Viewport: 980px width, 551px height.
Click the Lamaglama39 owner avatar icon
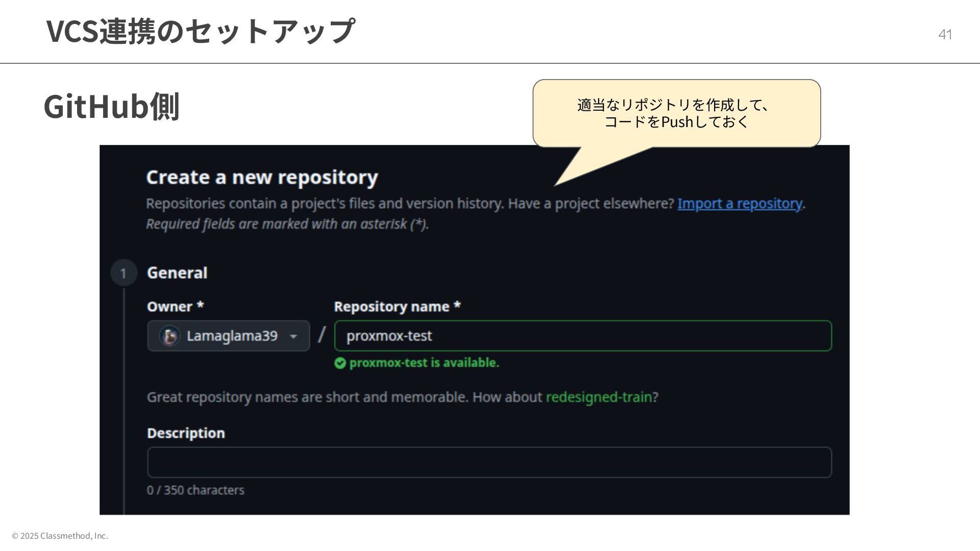pos(169,336)
